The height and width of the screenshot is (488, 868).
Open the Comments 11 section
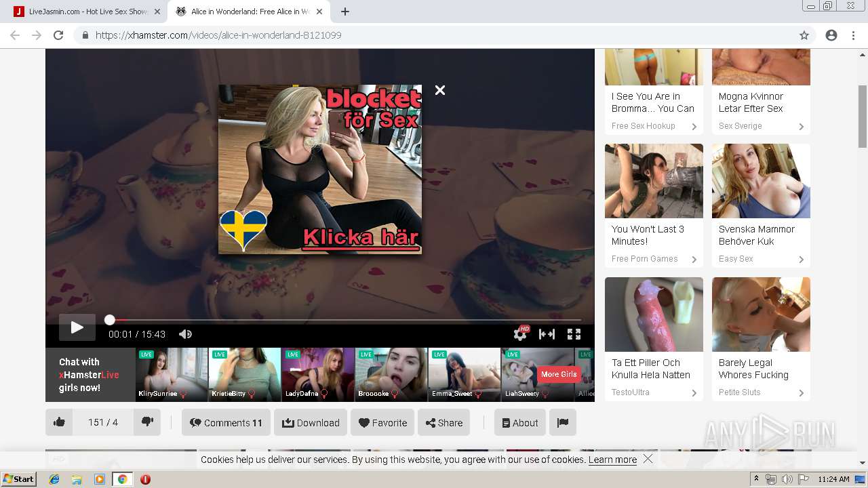pyautogui.click(x=226, y=422)
